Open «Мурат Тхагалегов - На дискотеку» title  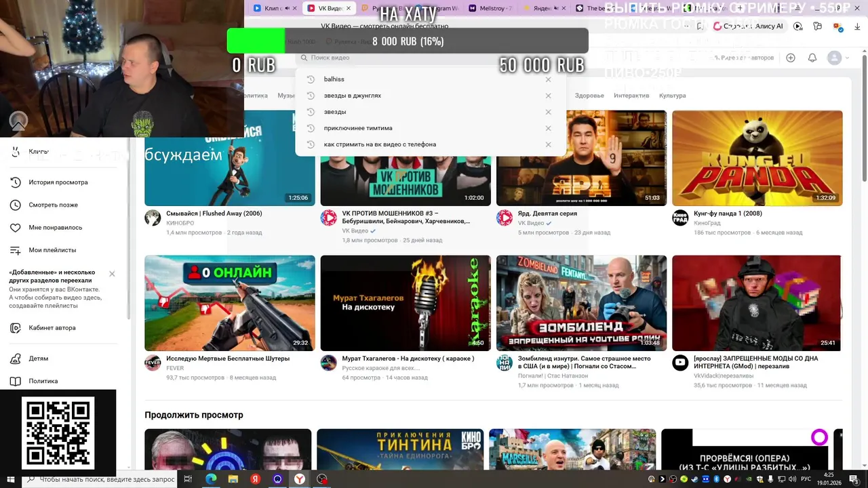[x=408, y=359]
